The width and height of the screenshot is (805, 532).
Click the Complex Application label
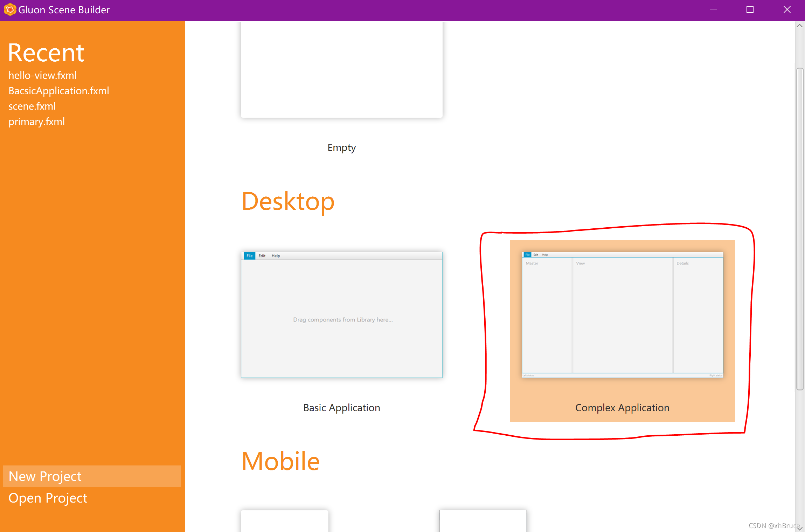tap(622, 408)
